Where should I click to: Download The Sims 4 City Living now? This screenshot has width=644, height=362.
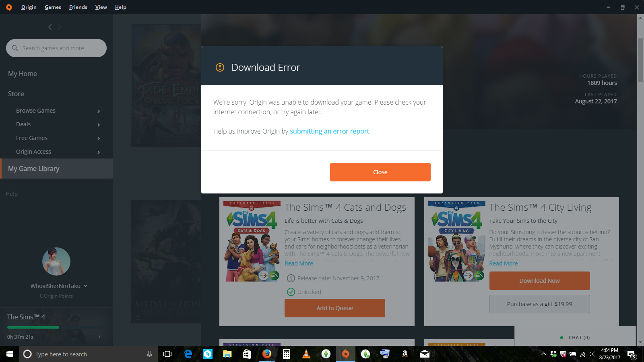point(540,281)
